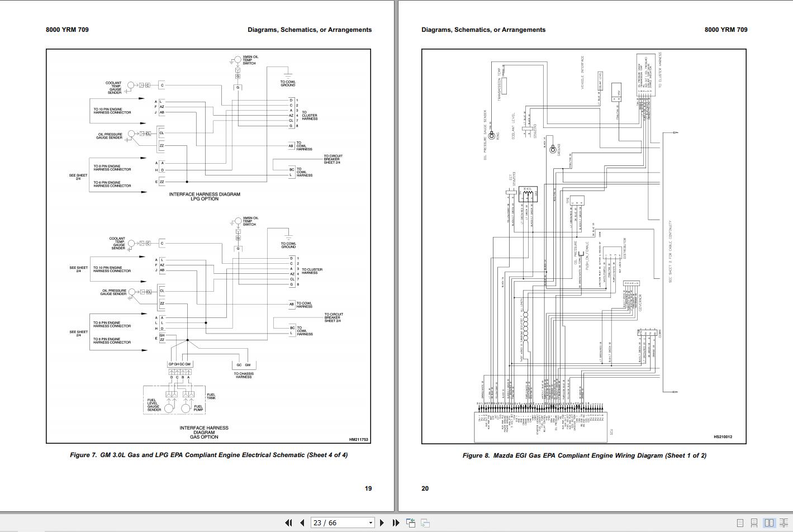Toggle the two-page facing view
The image size is (793, 532).
769,523
